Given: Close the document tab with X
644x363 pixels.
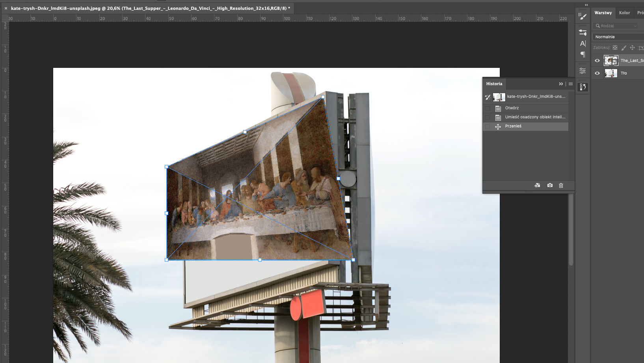Looking at the screenshot, I should click(6, 8).
